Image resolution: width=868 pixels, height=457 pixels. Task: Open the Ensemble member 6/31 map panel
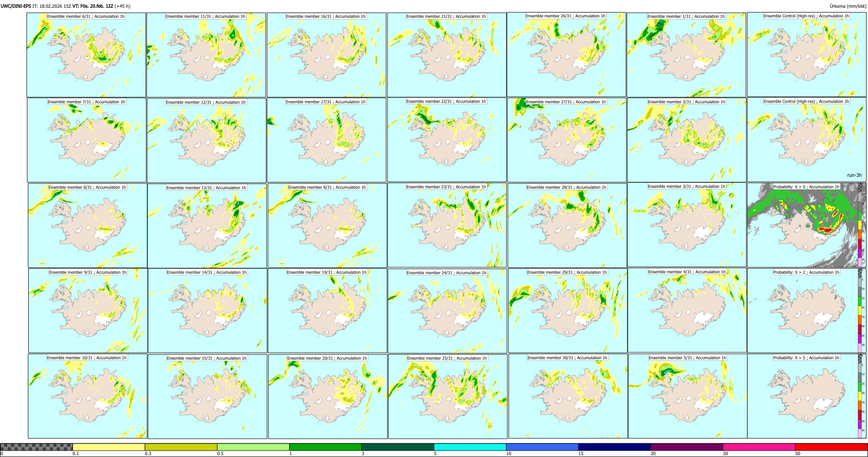point(86,55)
